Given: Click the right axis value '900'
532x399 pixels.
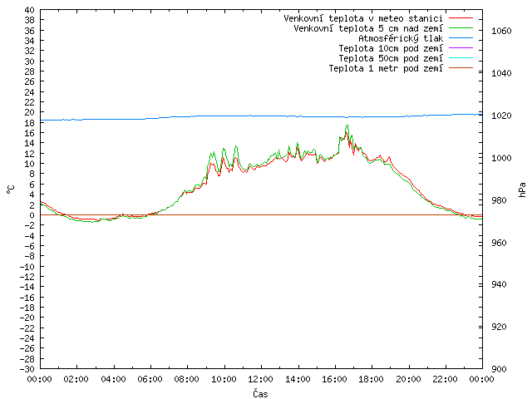Looking at the screenshot, I should coord(499,369).
